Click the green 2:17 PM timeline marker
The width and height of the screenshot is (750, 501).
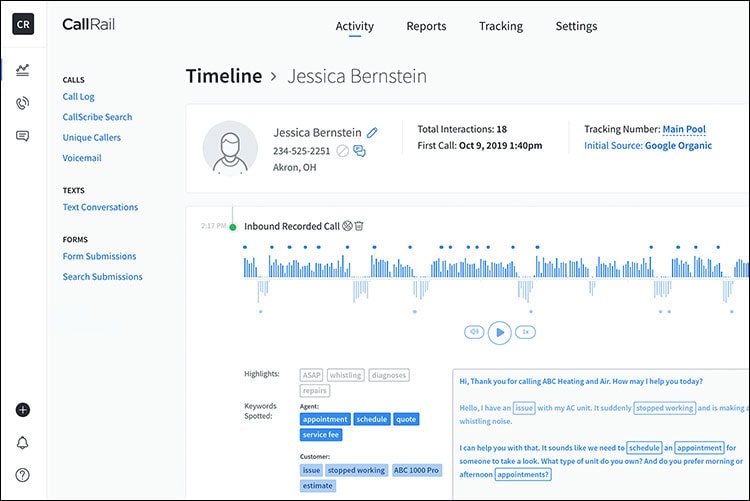click(x=232, y=227)
